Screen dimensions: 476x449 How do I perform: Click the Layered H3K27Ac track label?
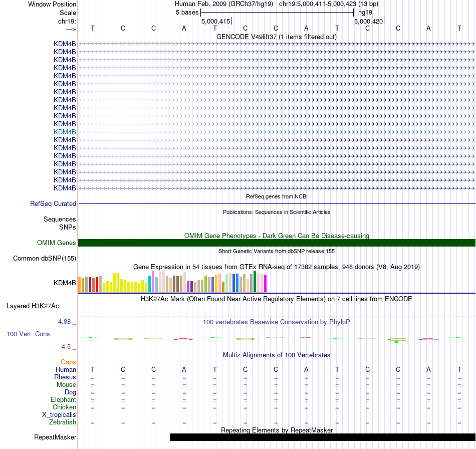point(33,306)
